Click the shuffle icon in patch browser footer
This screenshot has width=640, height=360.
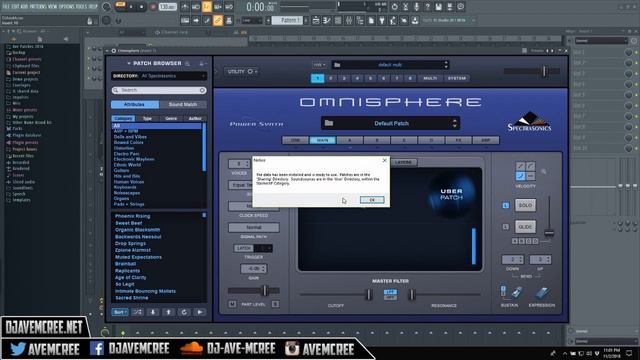(138, 312)
